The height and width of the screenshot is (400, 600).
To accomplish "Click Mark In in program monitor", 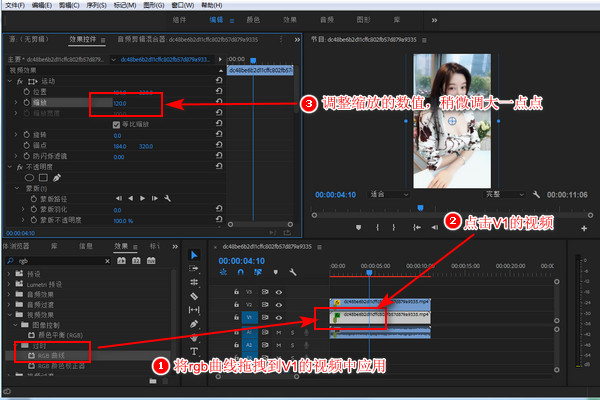I will [377, 227].
